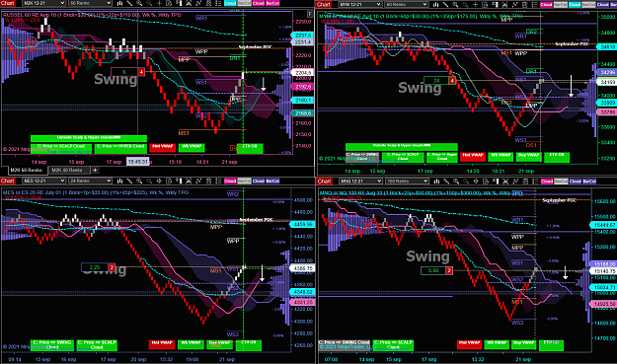Click cyan 4459.96 price marker in MES chart
617x364 pixels.
(x=302, y=225)
